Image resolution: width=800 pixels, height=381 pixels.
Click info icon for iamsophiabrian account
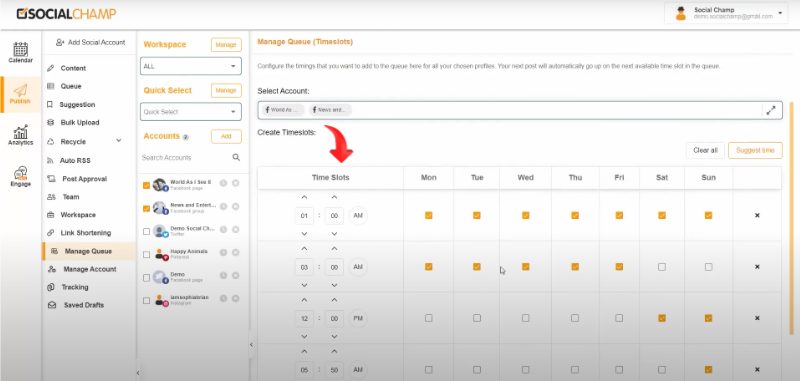[x=223, y=299]
